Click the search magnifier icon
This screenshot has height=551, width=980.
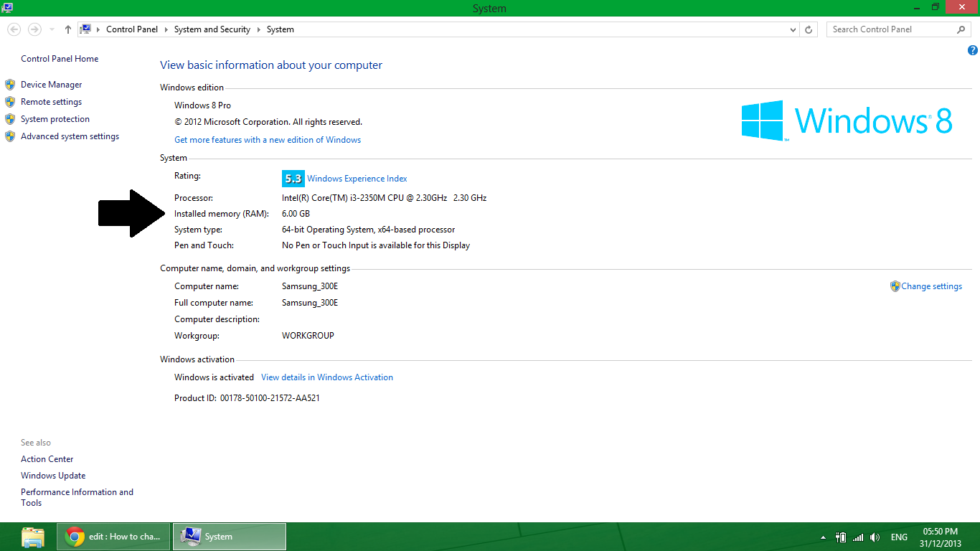tap(961, 29)
